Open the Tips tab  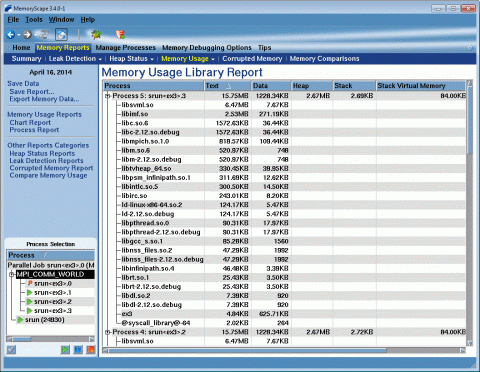point(264,48)
